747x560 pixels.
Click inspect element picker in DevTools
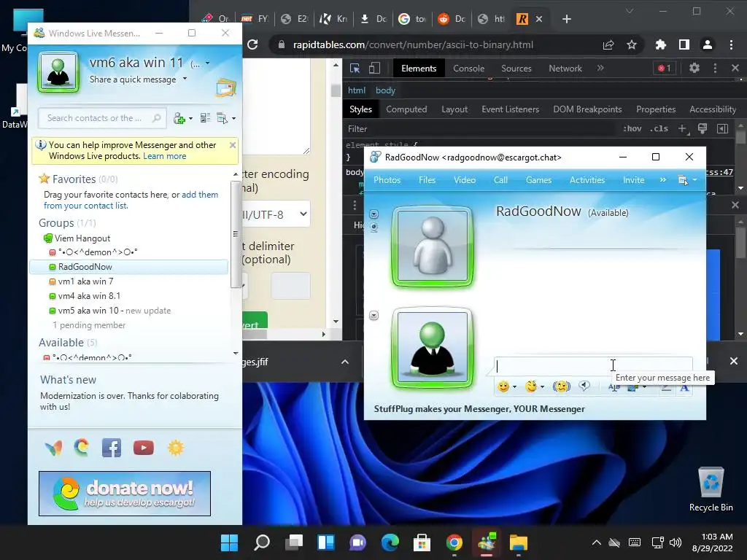click(355, 68)
